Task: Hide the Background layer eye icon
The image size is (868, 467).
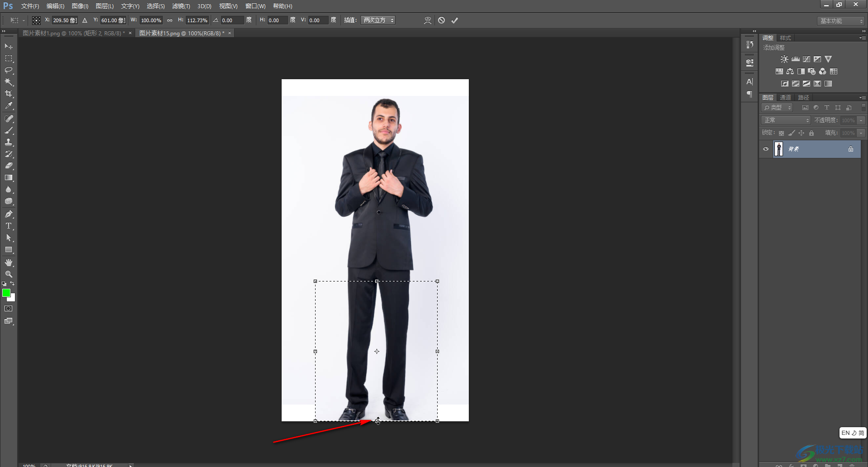Action: pyautogui.click(x=766, y=149)
